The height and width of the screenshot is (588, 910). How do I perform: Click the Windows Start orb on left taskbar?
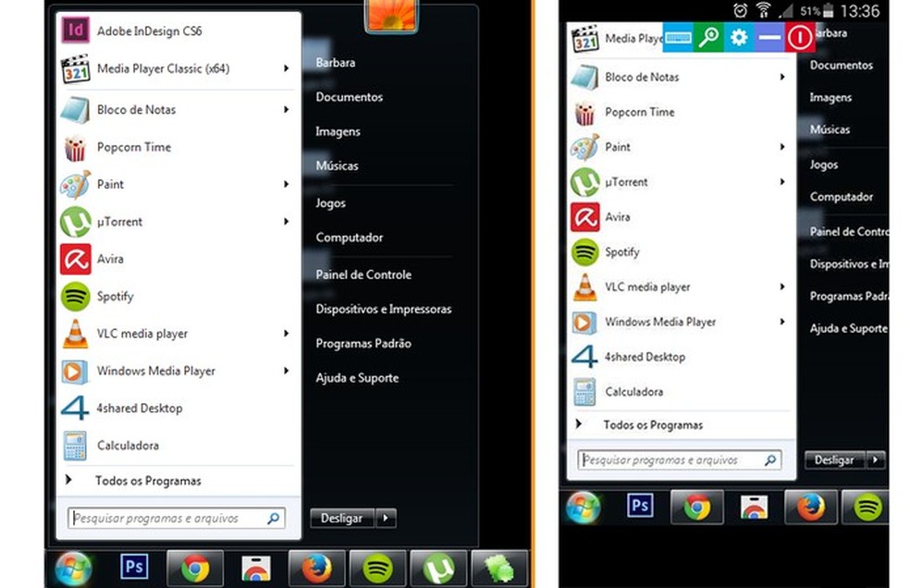tap(74, 569)
